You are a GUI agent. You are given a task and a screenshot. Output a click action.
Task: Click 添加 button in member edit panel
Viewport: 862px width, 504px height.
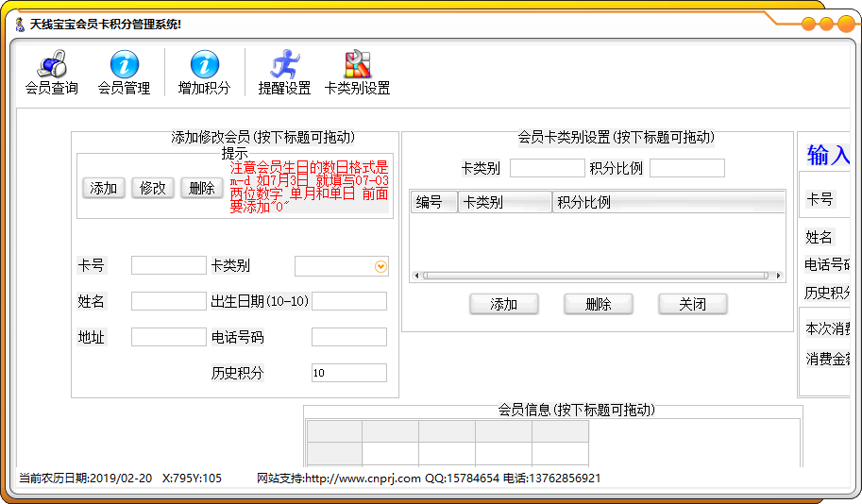click(x=103, y=188)
